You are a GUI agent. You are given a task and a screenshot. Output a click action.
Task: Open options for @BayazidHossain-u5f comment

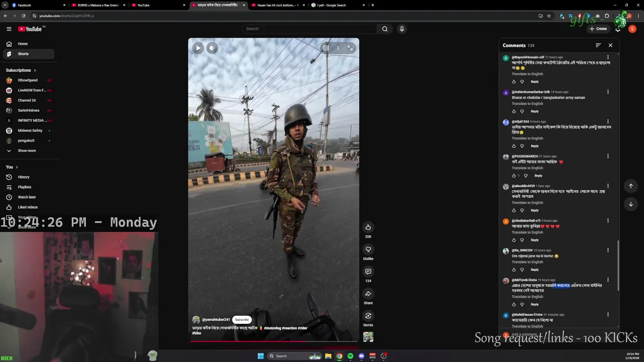tap(608, 57)
